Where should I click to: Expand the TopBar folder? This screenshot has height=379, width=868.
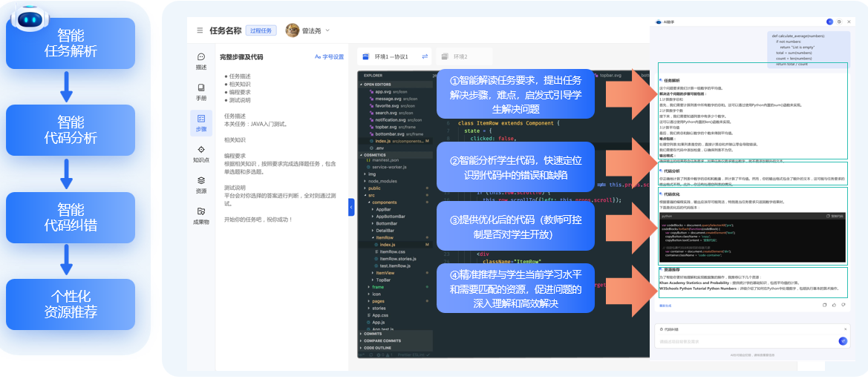tap(383, 280)
